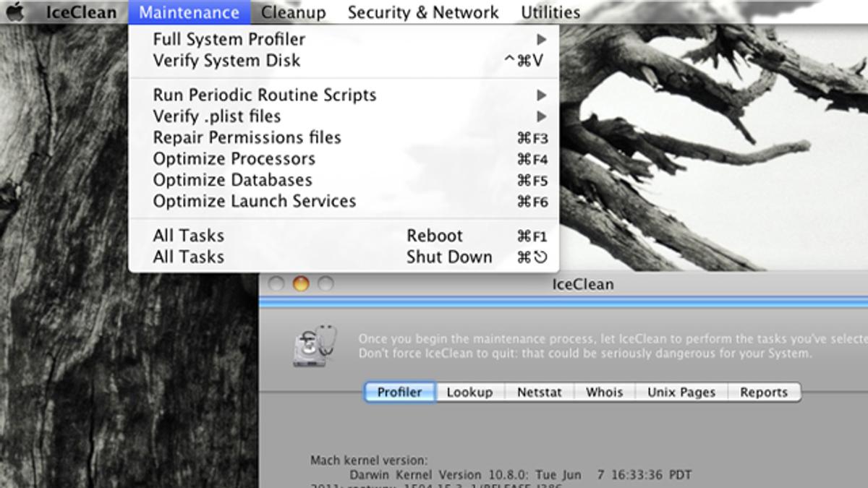Switch to the Lookup tab
Screen dimensions: 868x488
[x=469, y=393]
